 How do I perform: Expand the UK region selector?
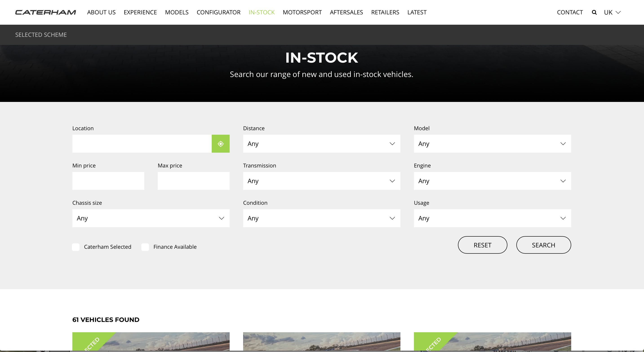point(612,12)
